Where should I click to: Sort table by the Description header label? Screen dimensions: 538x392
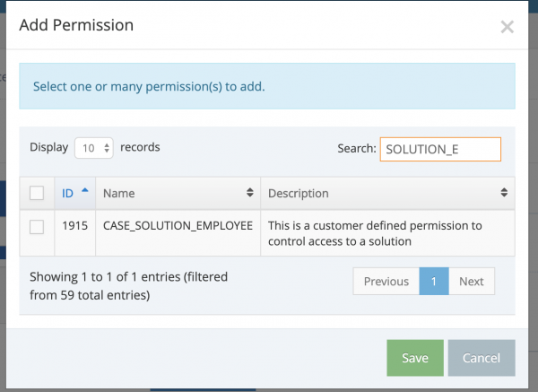click(x=299, y=193)
